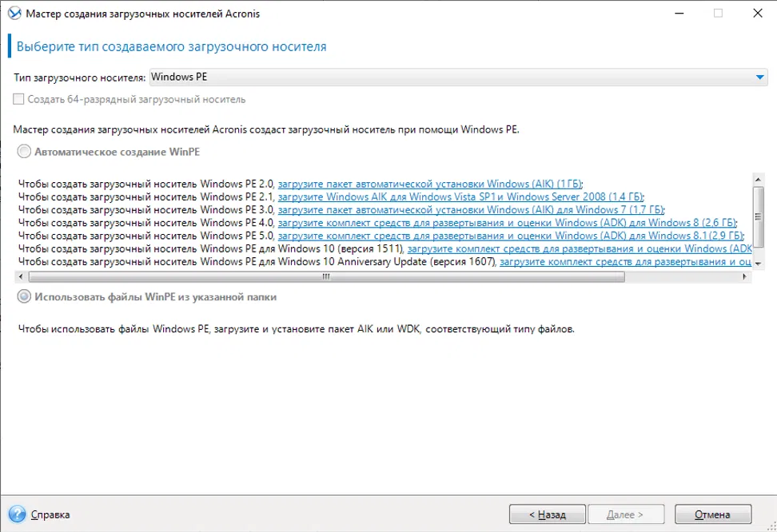Screen dimensions: 777x532
Task: Open the ADK link for Windows 10 version 1607
Action: [x=625, y=261]
